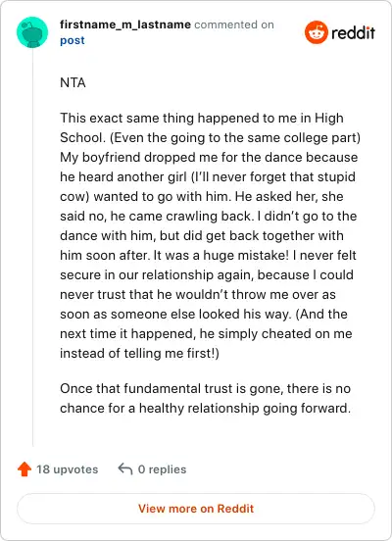Image resolution: width=392 pixels, height=541 pixels.
Task: Open the commenter's teal Snoo avatar
Action: point(32,32)
